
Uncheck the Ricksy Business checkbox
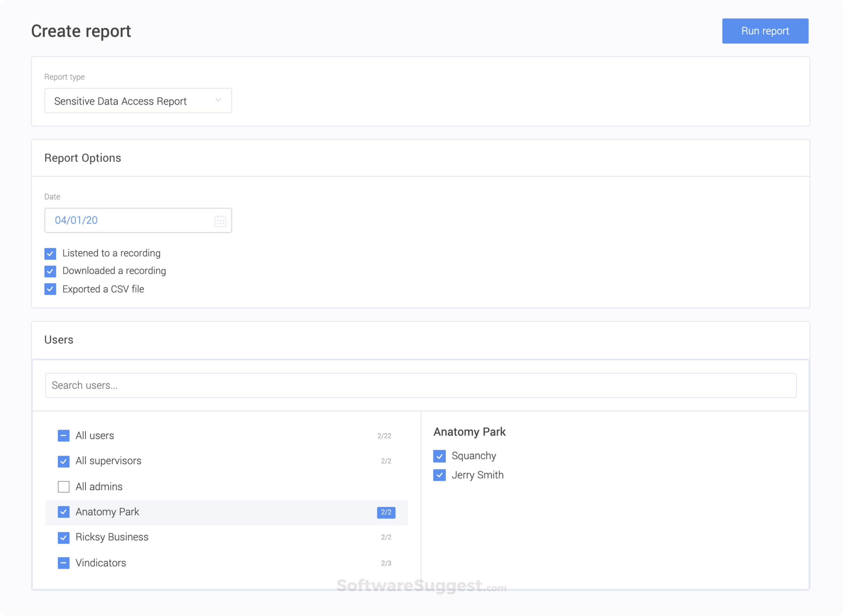click(64, 537)
